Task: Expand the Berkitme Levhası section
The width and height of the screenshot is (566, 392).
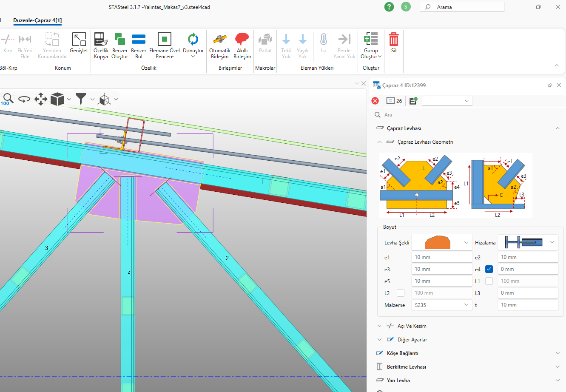Action: 406,367
